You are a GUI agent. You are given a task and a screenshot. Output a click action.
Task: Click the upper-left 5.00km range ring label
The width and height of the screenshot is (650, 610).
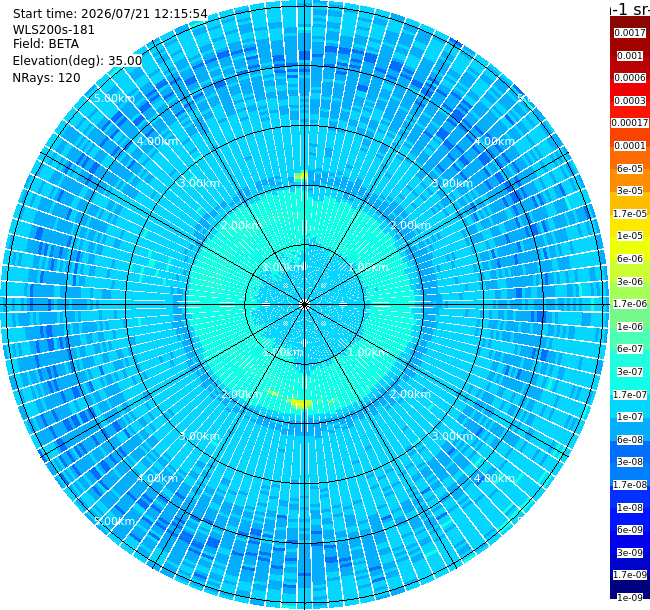pos(114,98)
